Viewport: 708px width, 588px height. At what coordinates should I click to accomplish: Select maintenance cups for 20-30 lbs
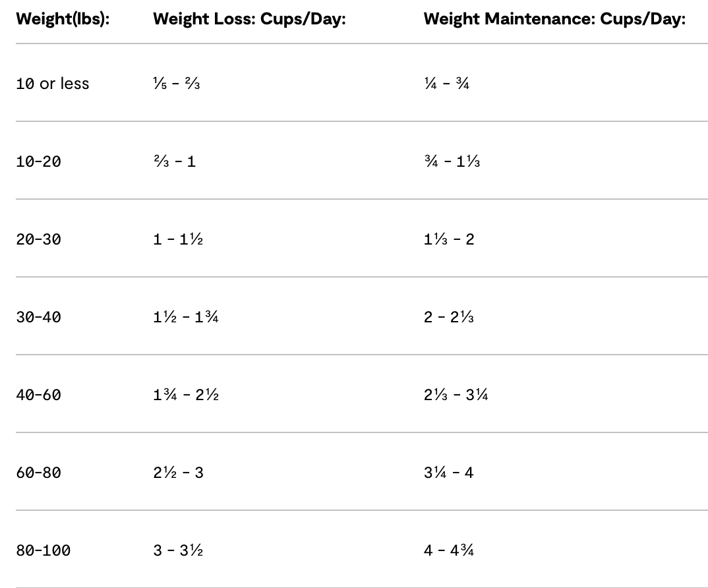[449, 239]
